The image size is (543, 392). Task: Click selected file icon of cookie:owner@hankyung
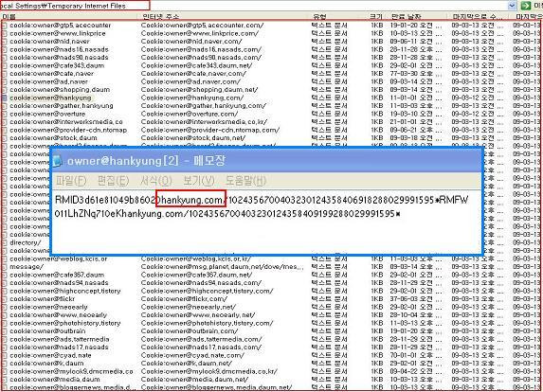click(5, 98)
